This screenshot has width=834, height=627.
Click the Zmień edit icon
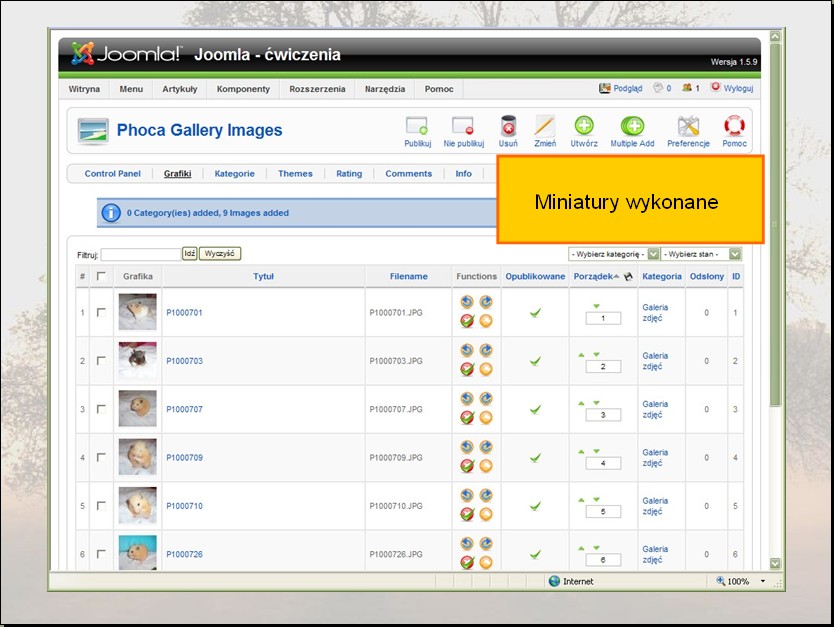544,127
